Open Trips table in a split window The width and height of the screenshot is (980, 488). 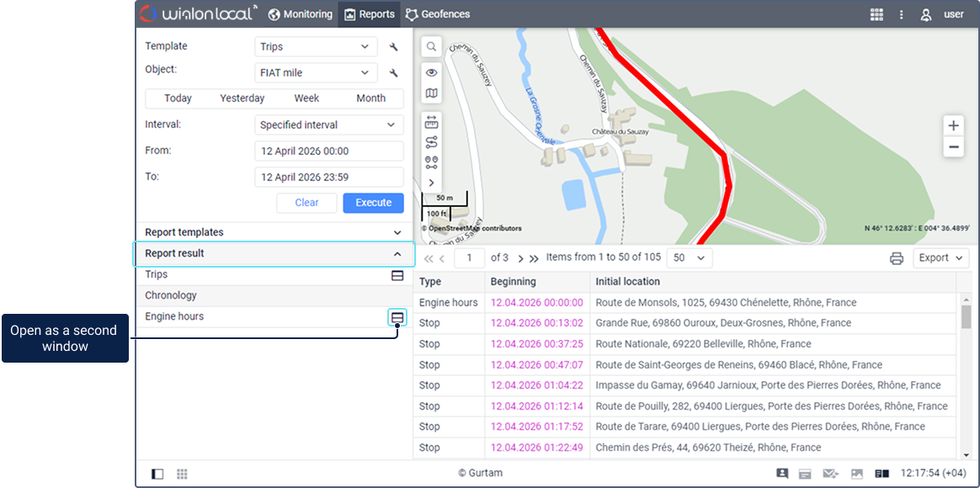pyautogui.click(x=397, y=275)
